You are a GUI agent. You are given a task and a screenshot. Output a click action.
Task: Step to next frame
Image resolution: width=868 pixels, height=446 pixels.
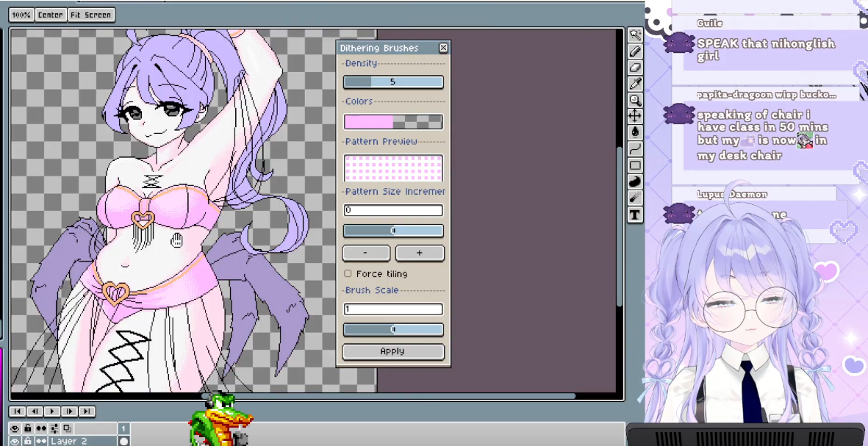69,411
